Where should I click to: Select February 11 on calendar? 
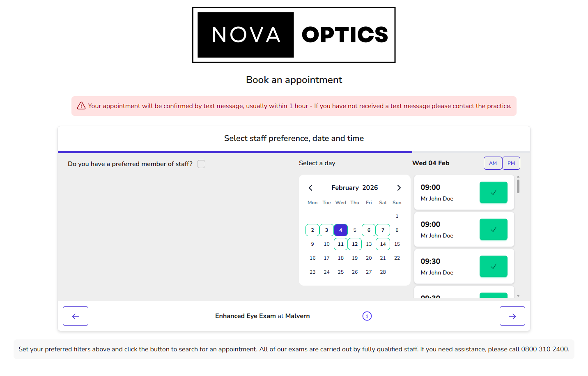[341, 244]
